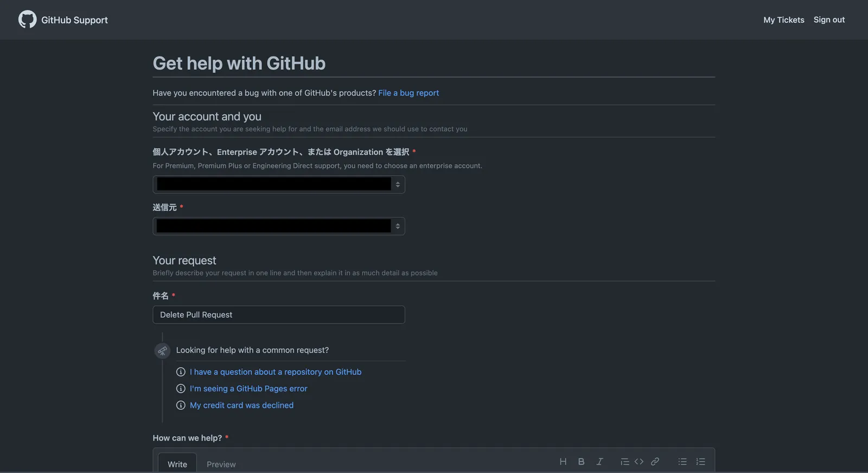Insert a bulleted list

[x=682, y=462]
